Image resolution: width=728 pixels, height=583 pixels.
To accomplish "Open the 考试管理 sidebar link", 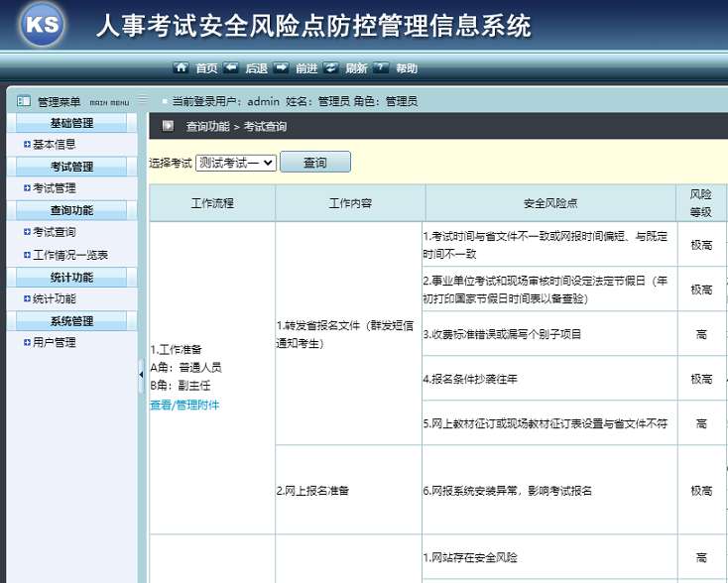I will click(x=54, y=188).
